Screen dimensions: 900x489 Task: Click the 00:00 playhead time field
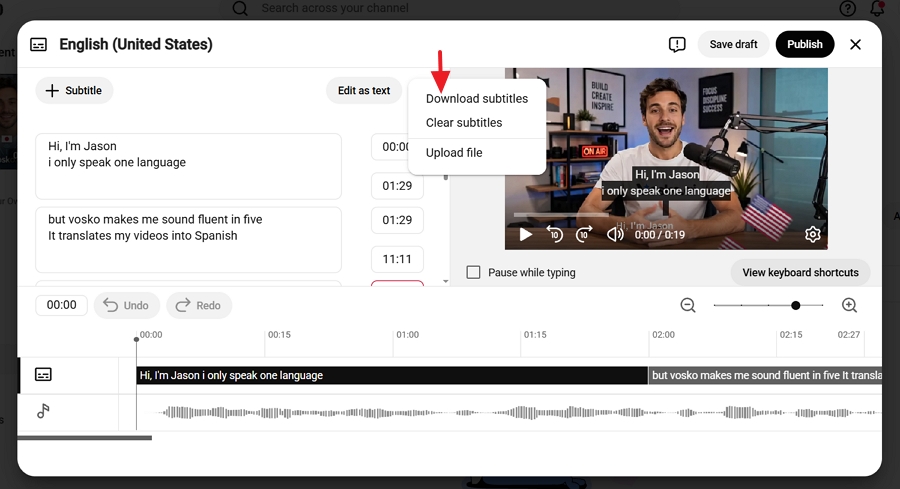click(61, 305)
